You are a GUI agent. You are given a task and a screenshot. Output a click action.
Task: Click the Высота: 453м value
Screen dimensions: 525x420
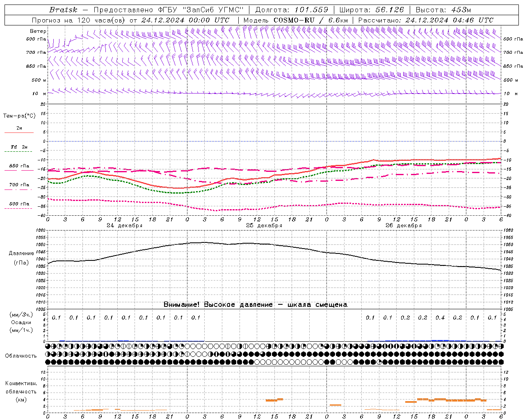coord(443,10)
